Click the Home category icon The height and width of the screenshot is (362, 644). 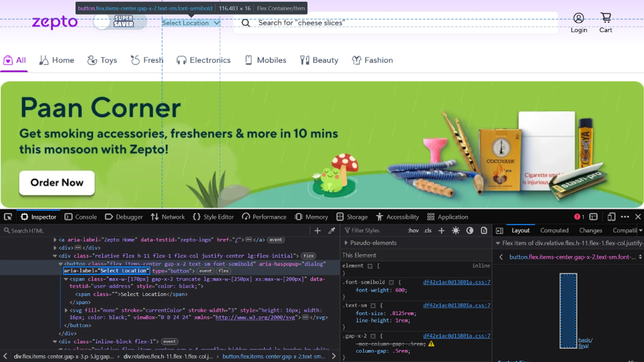44,60
